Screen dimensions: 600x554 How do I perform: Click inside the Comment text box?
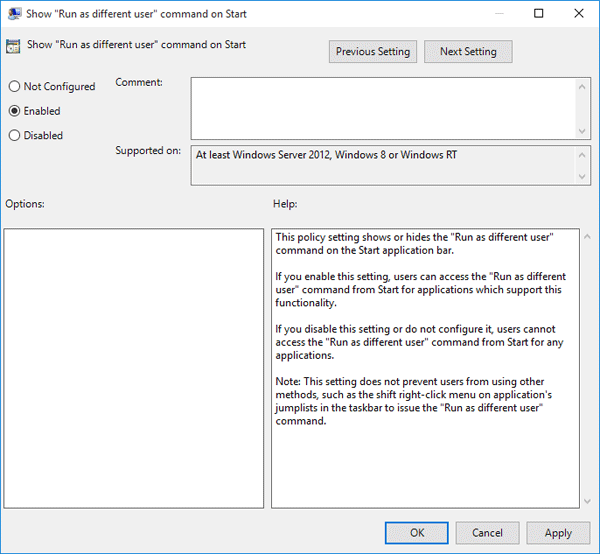(380, 108)
